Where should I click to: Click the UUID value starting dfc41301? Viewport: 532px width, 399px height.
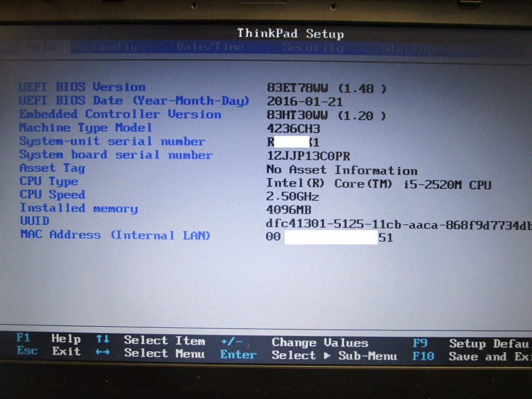(x=399, y=224)
